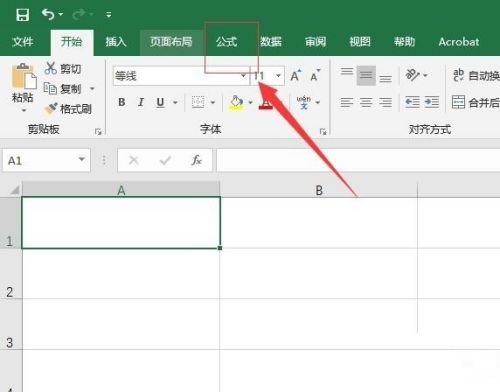
Task: Click the 格式刷 format painter
Action: pos(68,109)
